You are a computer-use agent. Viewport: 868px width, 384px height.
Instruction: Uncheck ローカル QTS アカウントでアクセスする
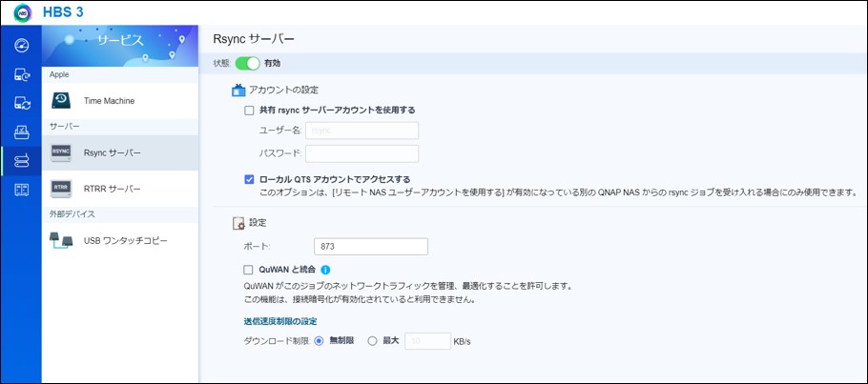coord(250,178)
